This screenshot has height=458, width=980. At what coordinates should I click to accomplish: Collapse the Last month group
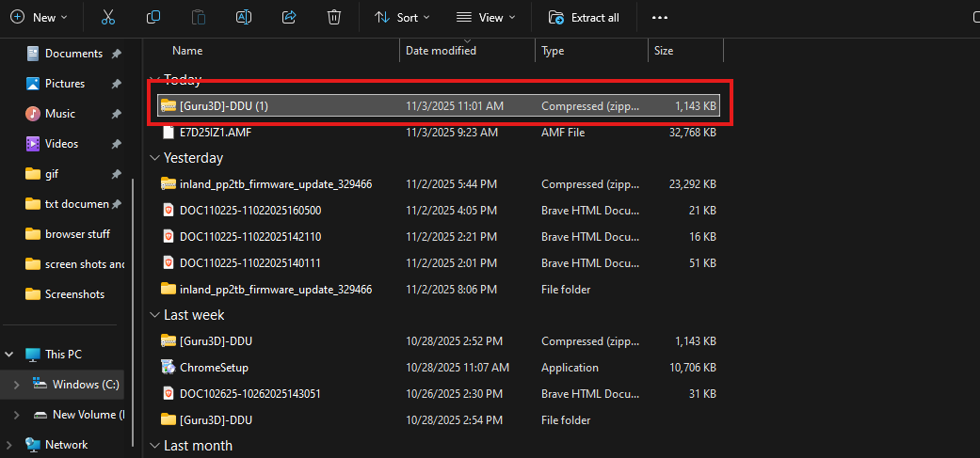[x=154, y=446]
